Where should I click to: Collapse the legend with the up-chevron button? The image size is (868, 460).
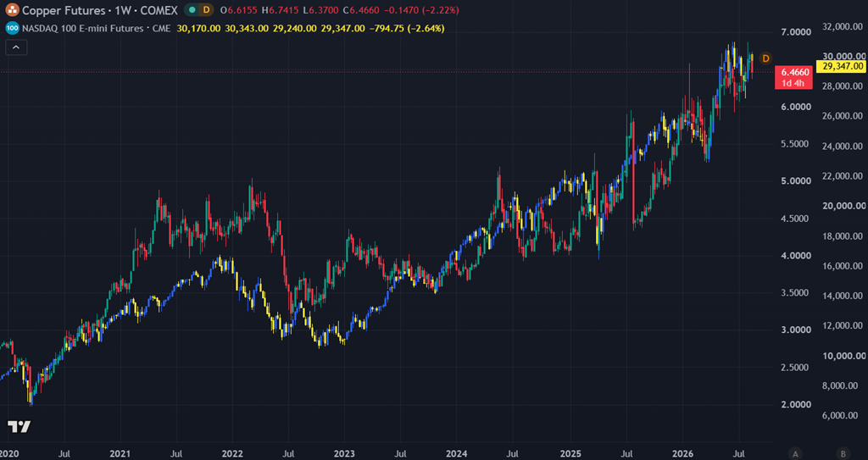click(x=16, y=47)
